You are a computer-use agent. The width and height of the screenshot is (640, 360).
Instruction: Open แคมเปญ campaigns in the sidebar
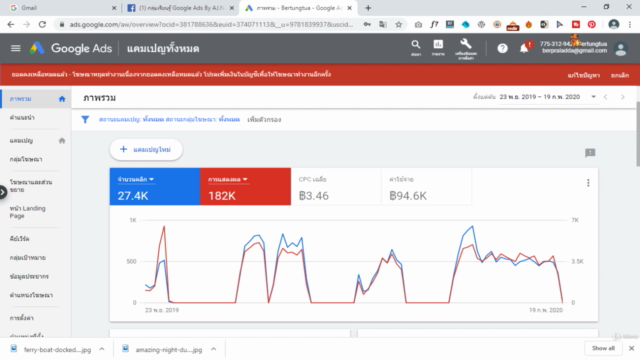pyautogui.click(x=21, y=140)
